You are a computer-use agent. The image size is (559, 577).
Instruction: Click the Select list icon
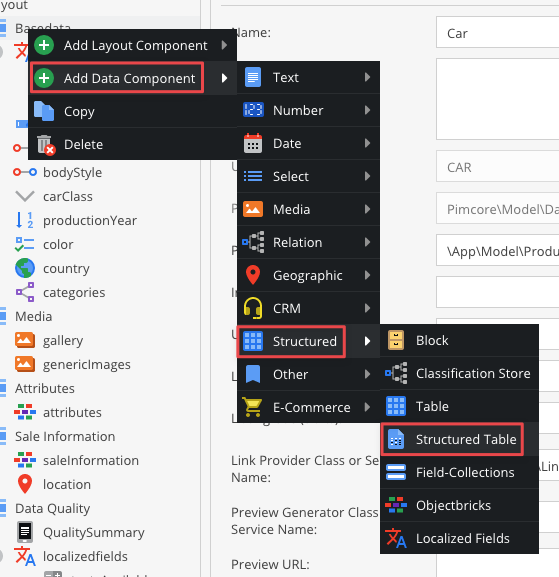click(x=253, y=176)
